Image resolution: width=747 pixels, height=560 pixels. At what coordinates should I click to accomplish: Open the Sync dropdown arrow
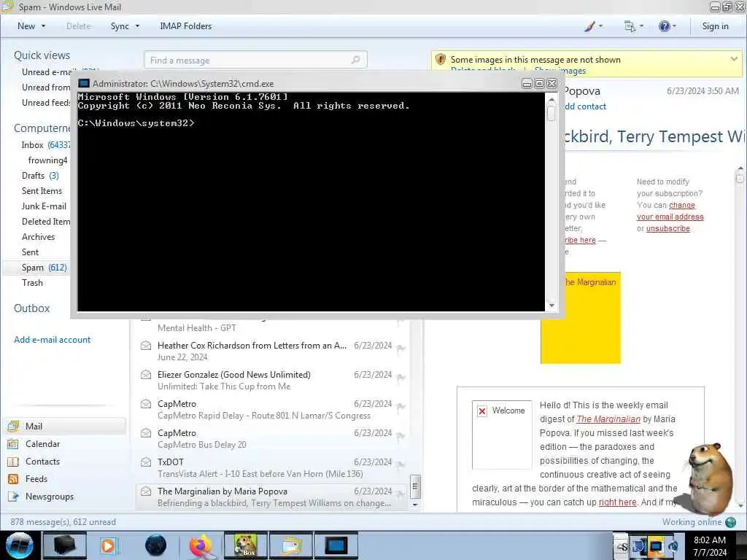click(137, 26)
